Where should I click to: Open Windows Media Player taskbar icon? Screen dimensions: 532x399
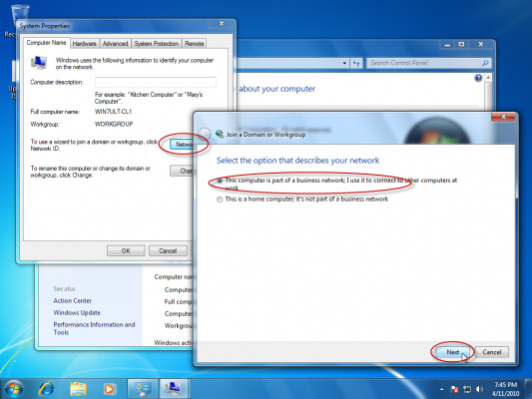coord(109,389)
